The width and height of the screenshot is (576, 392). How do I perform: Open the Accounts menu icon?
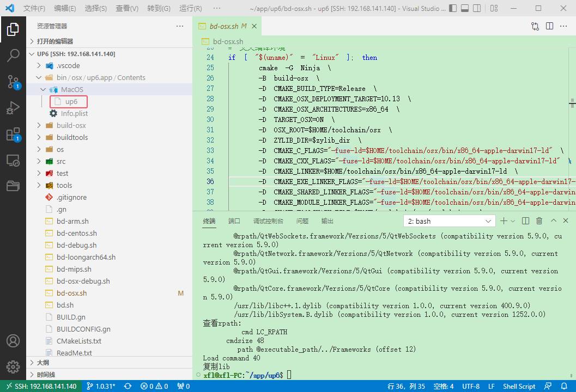tap(13, 341)
